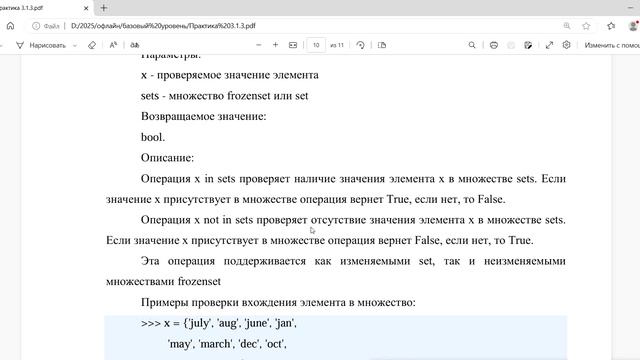Search within the PDF document
Image resolution: width=640 pixels, height=360 pixels.
coord(472,45)
